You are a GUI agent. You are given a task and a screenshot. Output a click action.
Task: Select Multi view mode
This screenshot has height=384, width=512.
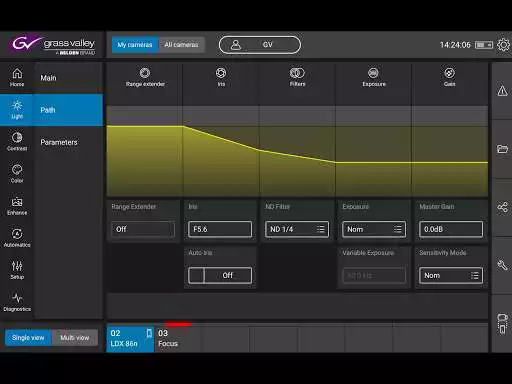(75, 338)
